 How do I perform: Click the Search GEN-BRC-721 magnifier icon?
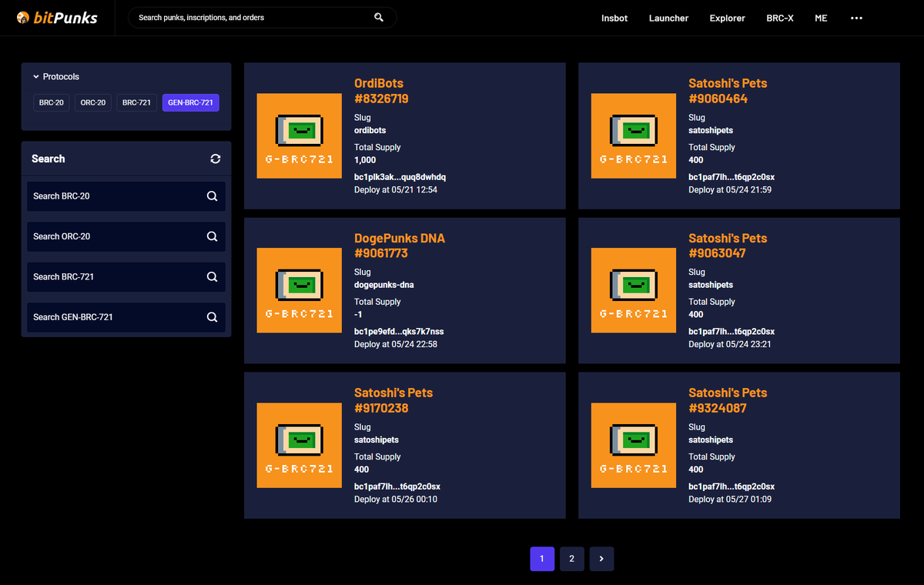[x=212, y=317]
